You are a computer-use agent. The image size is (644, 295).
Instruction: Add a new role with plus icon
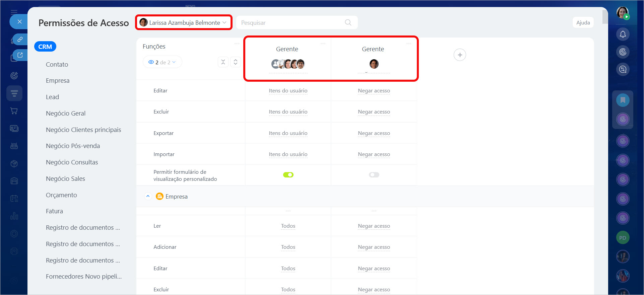click(x=459, y=55)
